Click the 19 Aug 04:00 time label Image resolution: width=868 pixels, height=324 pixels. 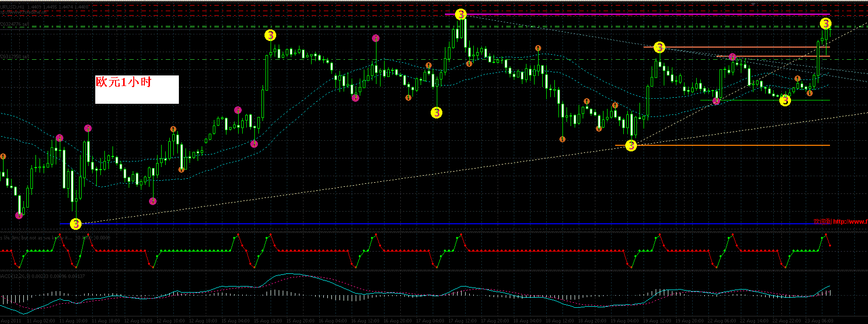624,321
